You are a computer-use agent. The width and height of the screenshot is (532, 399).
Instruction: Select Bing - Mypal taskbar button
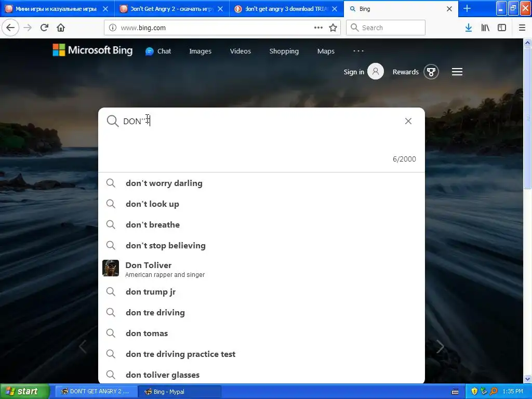tap(180, 391)
